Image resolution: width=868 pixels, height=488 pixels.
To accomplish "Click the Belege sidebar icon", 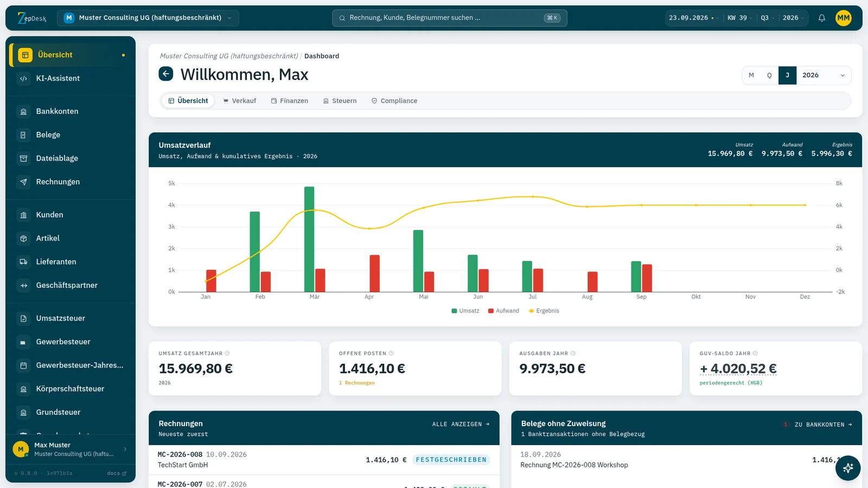I will pos(23,135).
